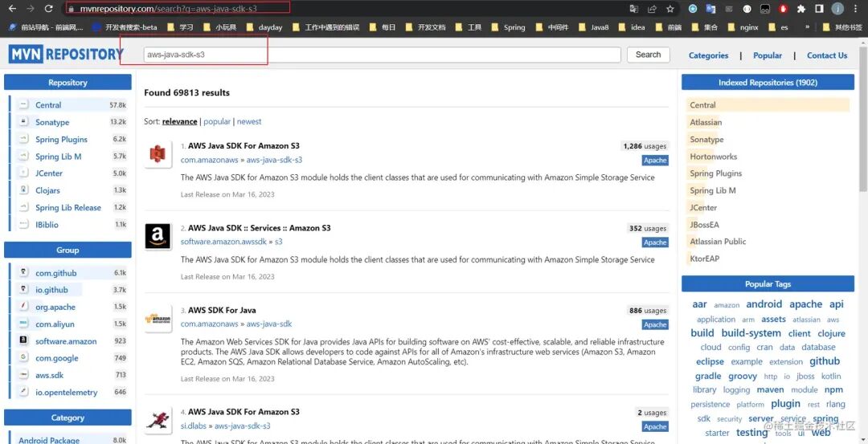The image size is (868, 444).
Task: Open the software.amazon.awssdk group link
Action: point(223,242)
